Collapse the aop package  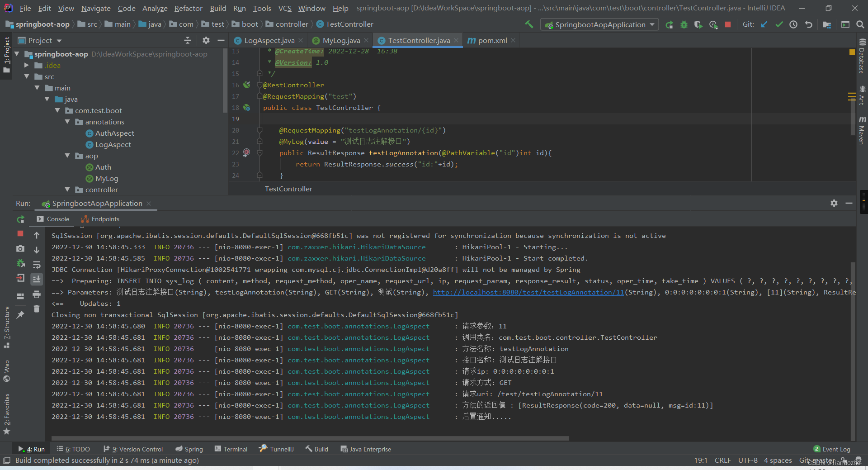click(67, 156)
